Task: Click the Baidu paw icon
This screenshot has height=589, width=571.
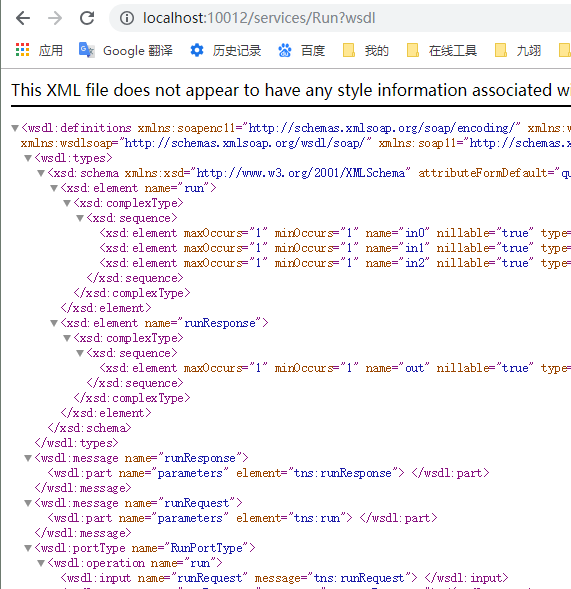Action: coord(285,50)
